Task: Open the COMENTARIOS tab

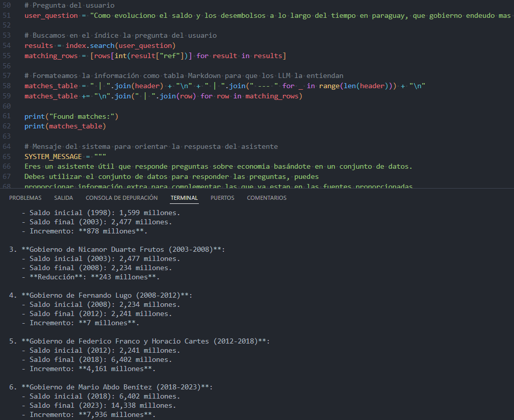Action: click(267, 198)
